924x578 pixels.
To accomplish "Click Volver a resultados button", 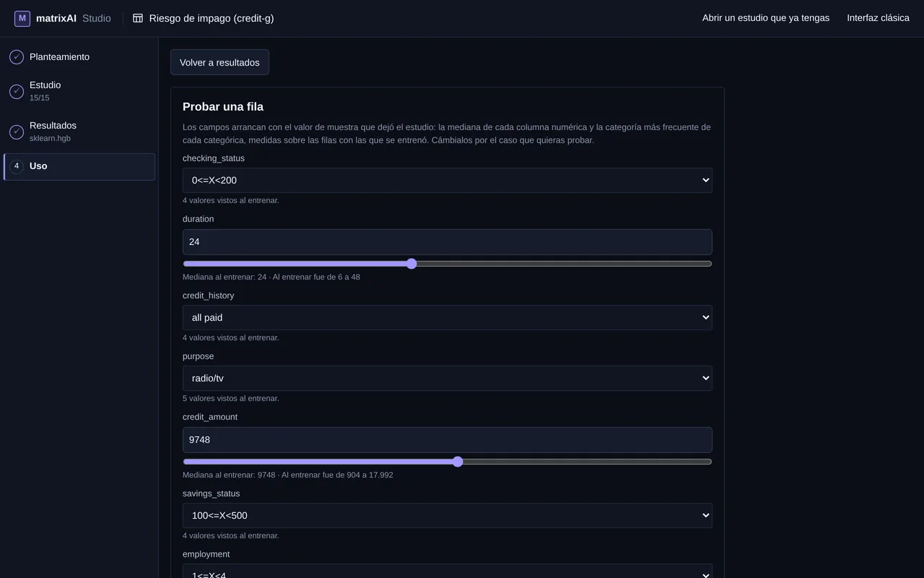I will click(x=219, y=62).
